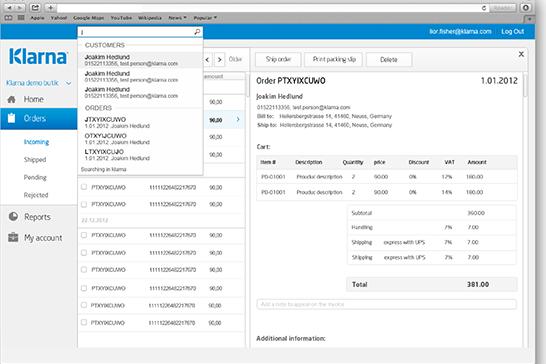Click the user email link in header
The height and width of the screenshot is (364, 546).
(460, 31)
